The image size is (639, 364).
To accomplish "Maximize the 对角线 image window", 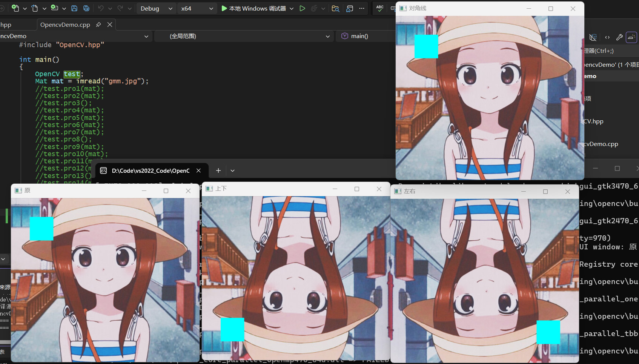I will [551, 9].
